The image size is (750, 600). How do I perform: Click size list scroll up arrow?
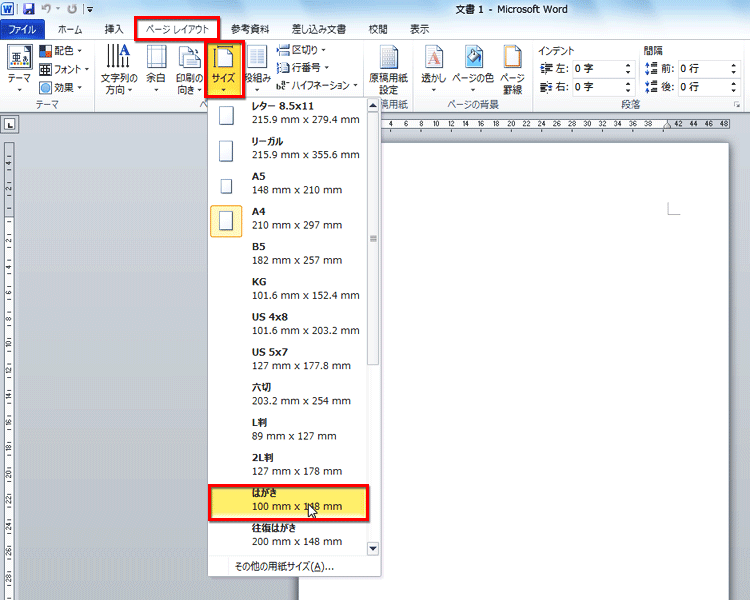point(373,105)
